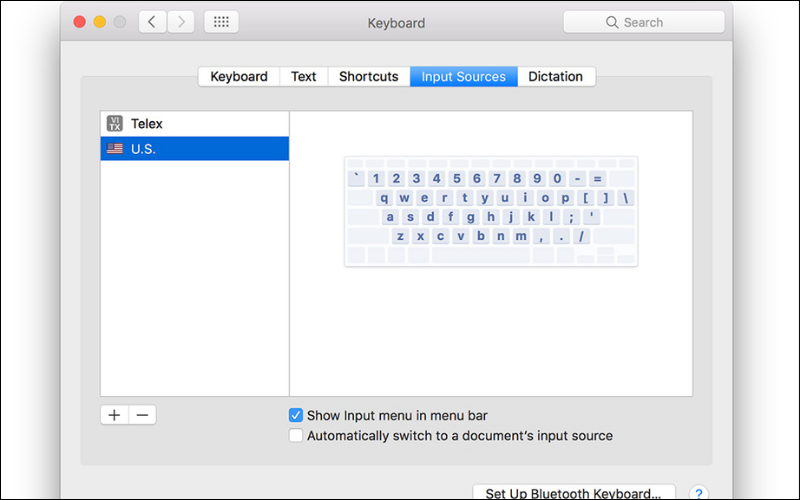The image size is (800, 500).
Task: Open the Show All grid icon
Action: 221,22
